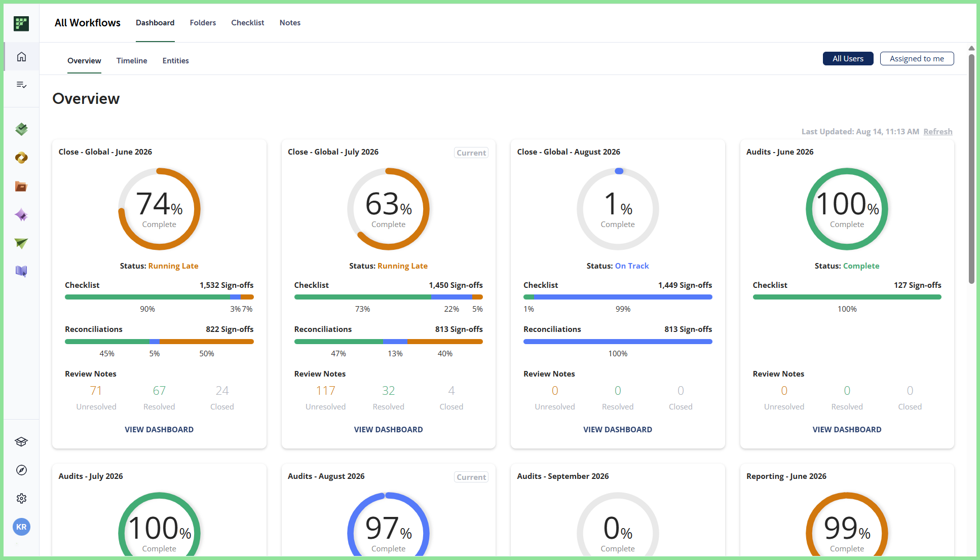Open the Checklist tab
980x560 pixels.
click(x=248, y=23)
